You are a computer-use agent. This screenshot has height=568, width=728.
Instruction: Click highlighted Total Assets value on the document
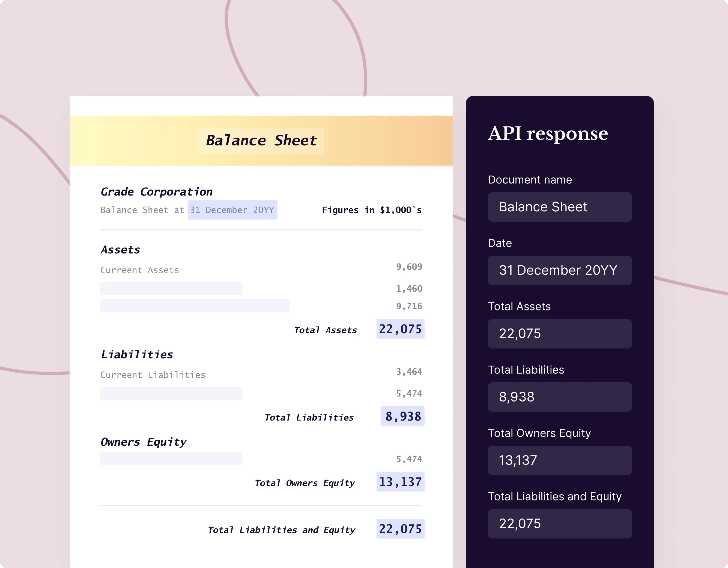tap(400, 329)
